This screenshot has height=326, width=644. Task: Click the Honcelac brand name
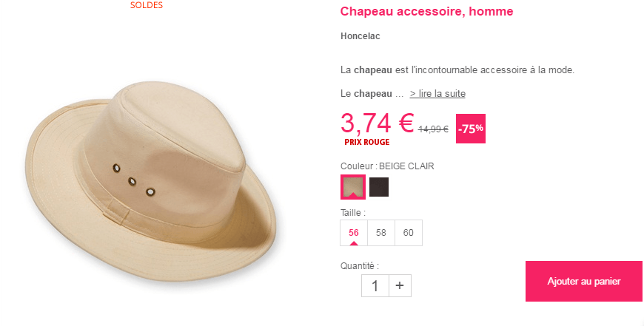[x=360, y=36]
